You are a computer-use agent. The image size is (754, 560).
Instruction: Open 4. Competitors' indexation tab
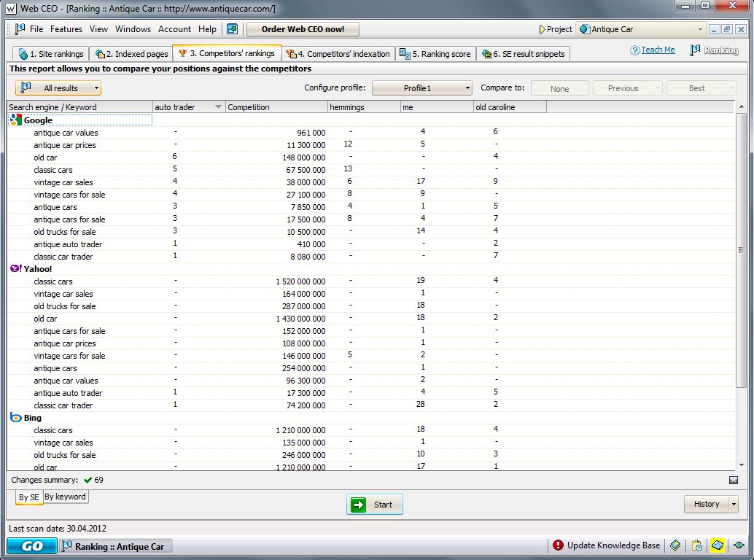point(338,54)
